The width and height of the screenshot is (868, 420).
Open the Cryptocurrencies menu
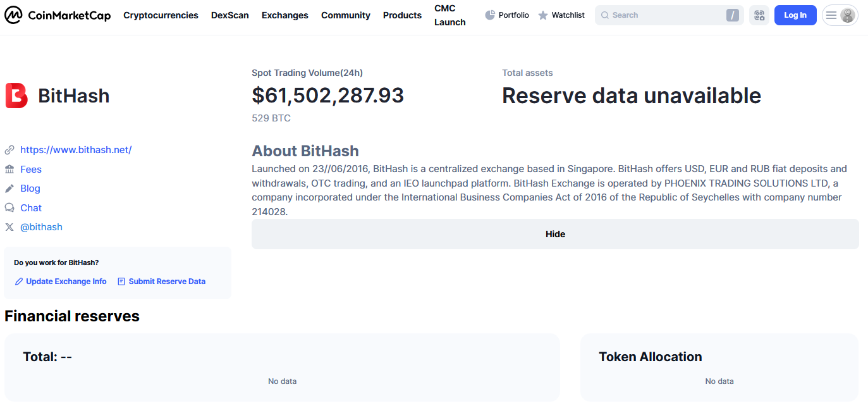tap(161, 15)
